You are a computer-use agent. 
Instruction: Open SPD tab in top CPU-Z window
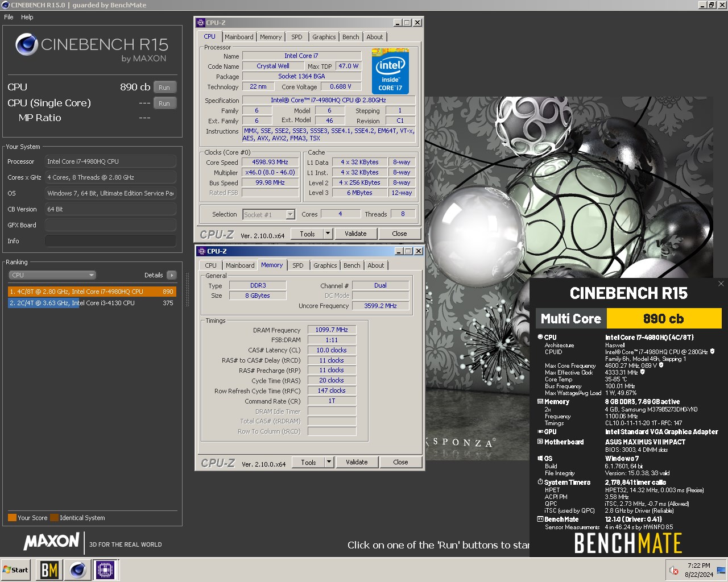coord(297,37)
